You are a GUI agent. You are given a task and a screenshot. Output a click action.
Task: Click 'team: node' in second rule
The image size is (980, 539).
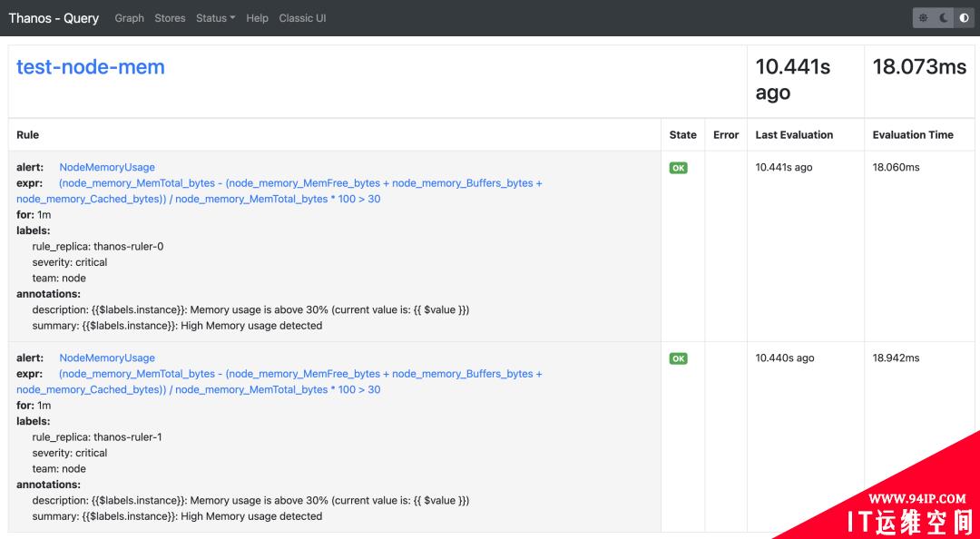pyautogui.click(x=59, y=468)
